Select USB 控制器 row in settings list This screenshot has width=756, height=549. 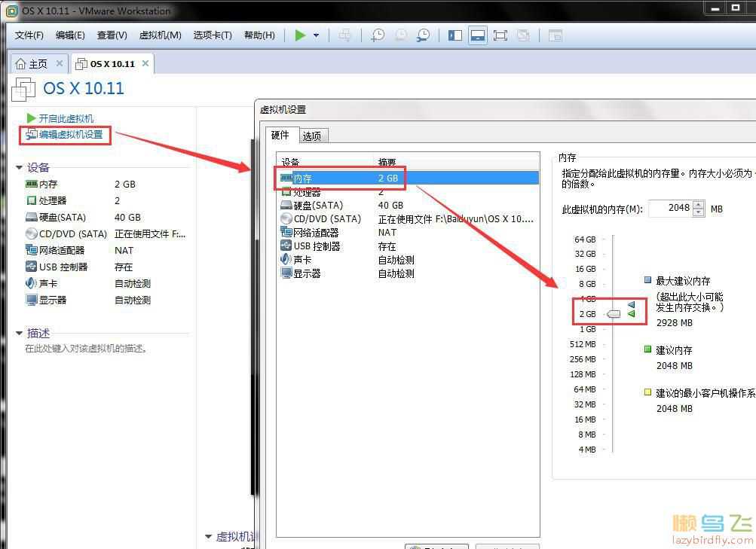[409, 246]
